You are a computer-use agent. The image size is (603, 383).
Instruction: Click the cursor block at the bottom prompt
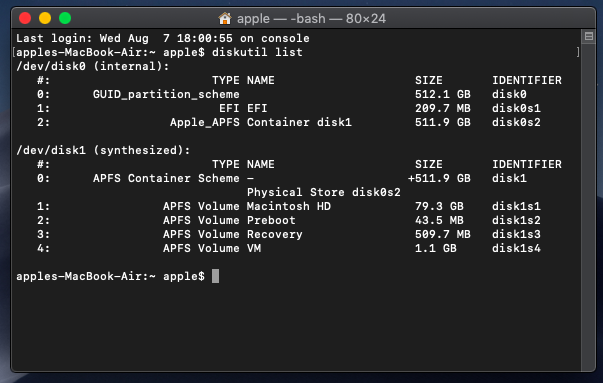(215, 276)
